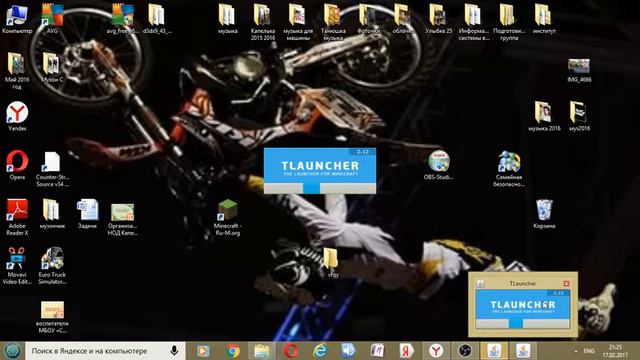Select the Музон С folder

click(x=52, y=68)
